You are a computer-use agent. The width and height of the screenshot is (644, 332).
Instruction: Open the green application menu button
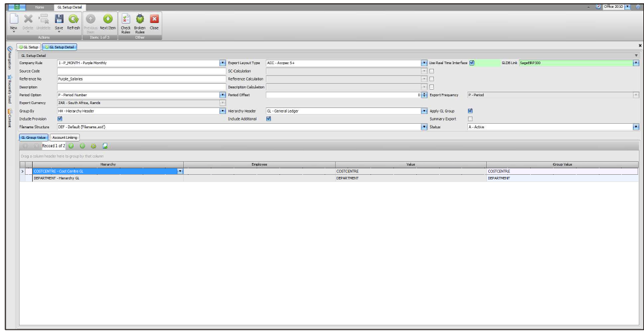click(x=17, y=7)
